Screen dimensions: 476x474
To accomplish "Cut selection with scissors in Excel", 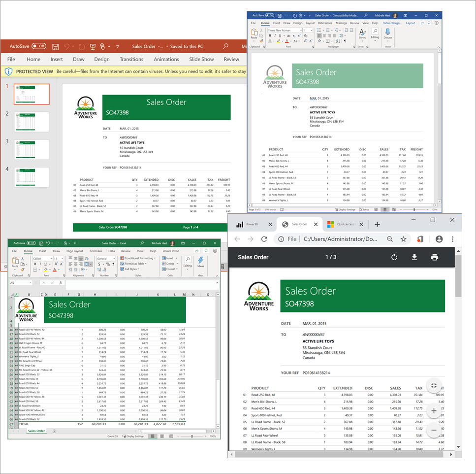I will point(23,258).
